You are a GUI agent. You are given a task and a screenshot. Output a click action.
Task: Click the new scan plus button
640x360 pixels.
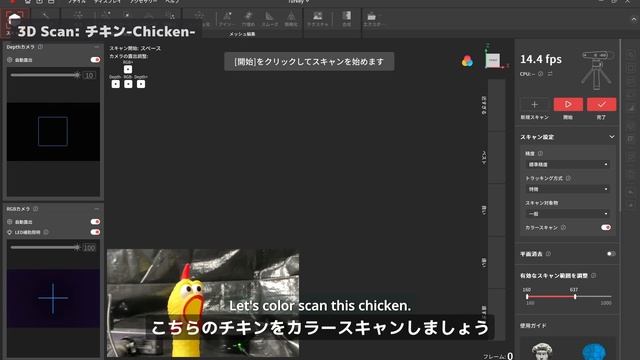(x=534, y=104)
